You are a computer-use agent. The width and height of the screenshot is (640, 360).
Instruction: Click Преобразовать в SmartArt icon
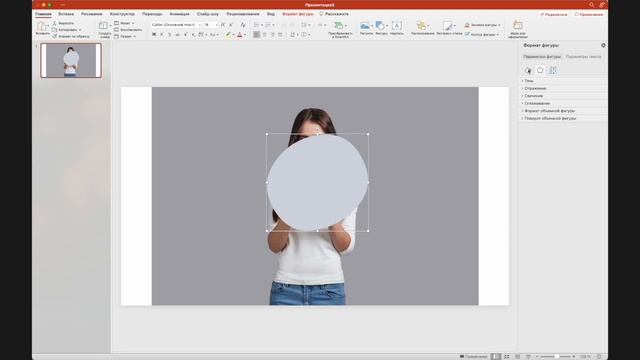tap(339, 25)
